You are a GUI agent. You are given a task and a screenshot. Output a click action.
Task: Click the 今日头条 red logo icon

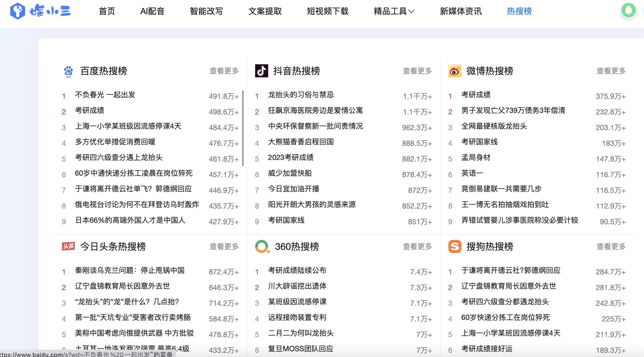click(68, 246)
